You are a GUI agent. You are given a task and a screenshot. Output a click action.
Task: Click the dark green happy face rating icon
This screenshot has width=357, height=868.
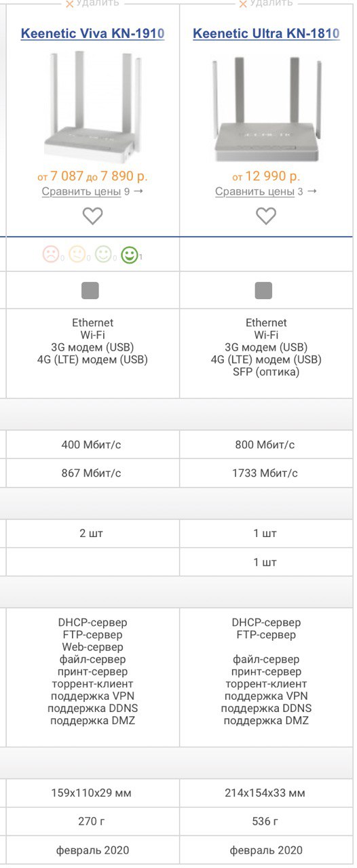[129, 255]
